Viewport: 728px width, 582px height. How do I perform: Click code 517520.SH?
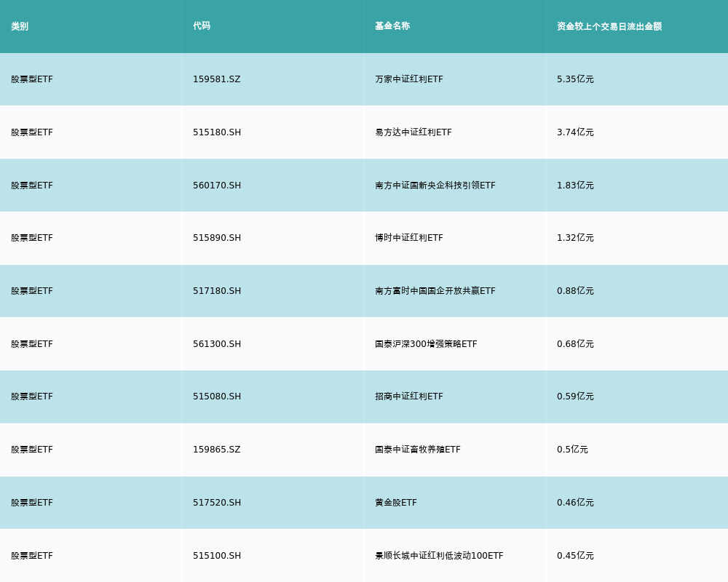tap(217, 503)
